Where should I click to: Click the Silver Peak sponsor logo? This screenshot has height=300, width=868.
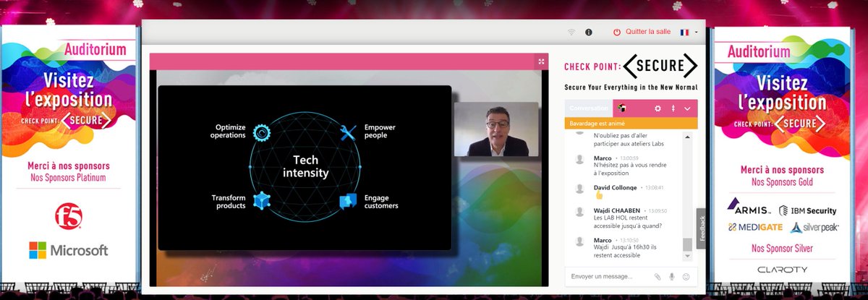point(814,227)
